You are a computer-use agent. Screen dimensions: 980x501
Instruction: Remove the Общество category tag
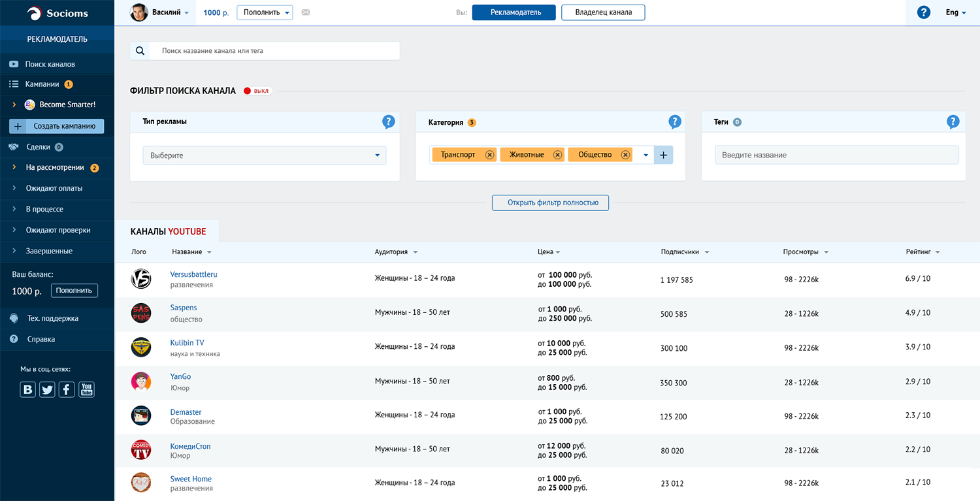[625, 155]
